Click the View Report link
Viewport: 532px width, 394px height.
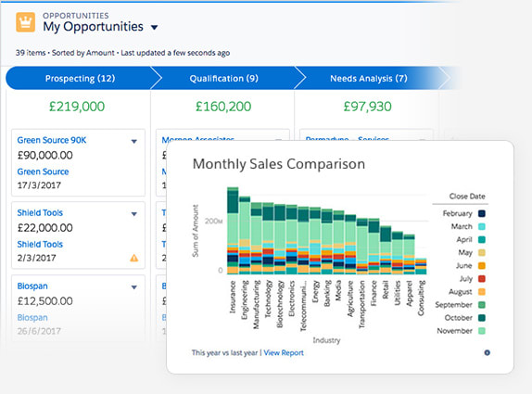click(284, 353)
